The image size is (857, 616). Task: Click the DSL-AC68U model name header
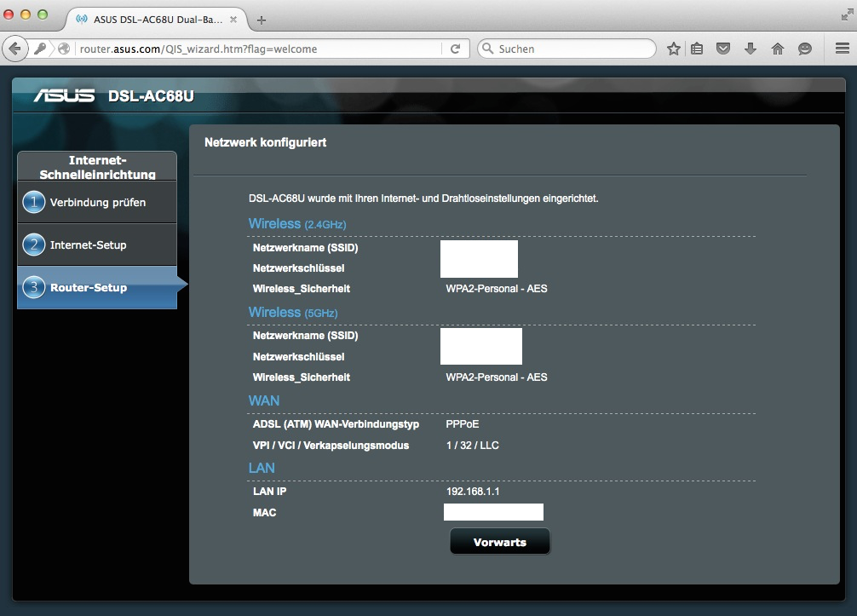click(151, 96)
